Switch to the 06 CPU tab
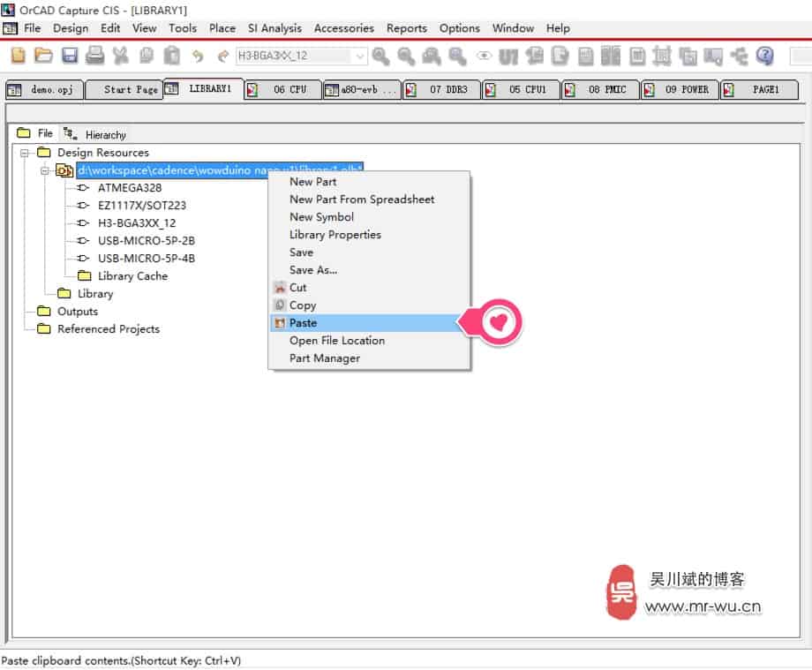The height and width of the screenshot is (670, 812). (282, 89)
